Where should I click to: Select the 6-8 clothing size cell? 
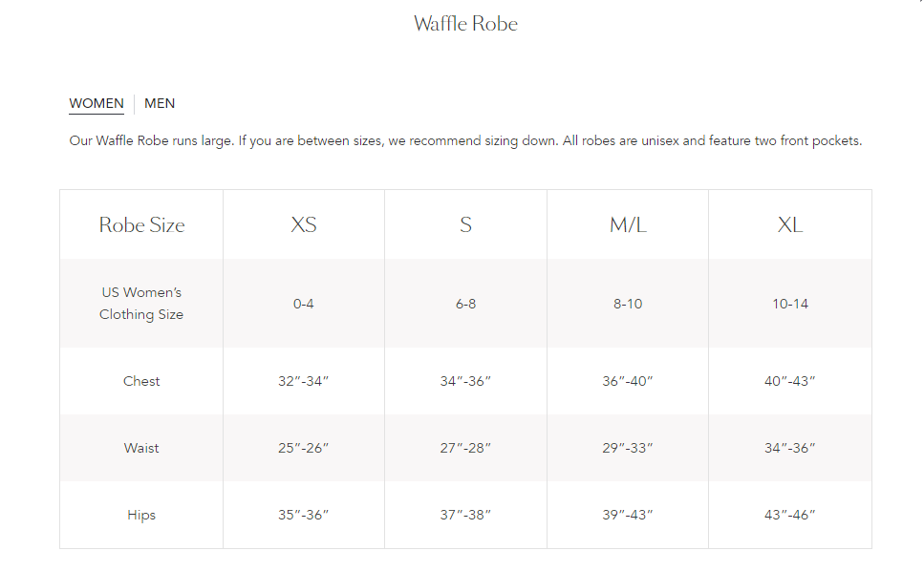coord(465,303)
